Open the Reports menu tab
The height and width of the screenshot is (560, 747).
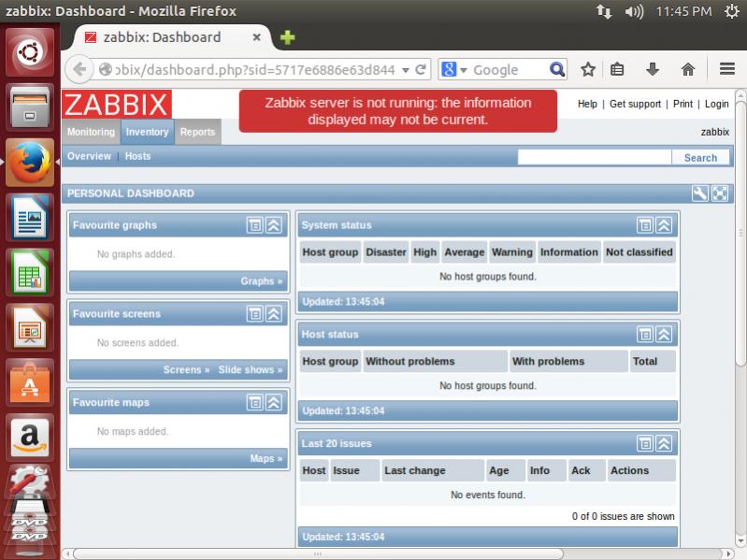click(x=197, y=132)
